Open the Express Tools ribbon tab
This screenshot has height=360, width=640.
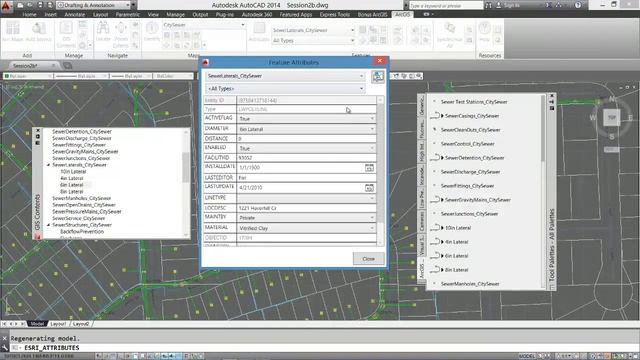tap(334, 14)
